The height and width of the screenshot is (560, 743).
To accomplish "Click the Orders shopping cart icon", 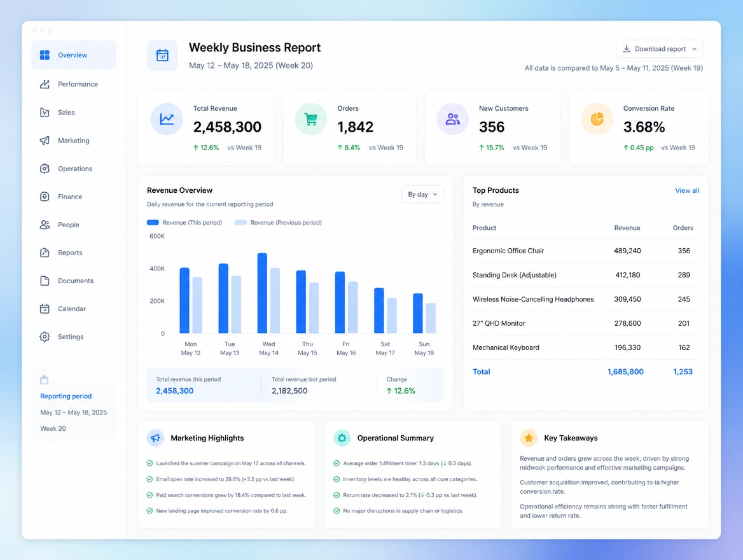I will click(x=311, y=119).
